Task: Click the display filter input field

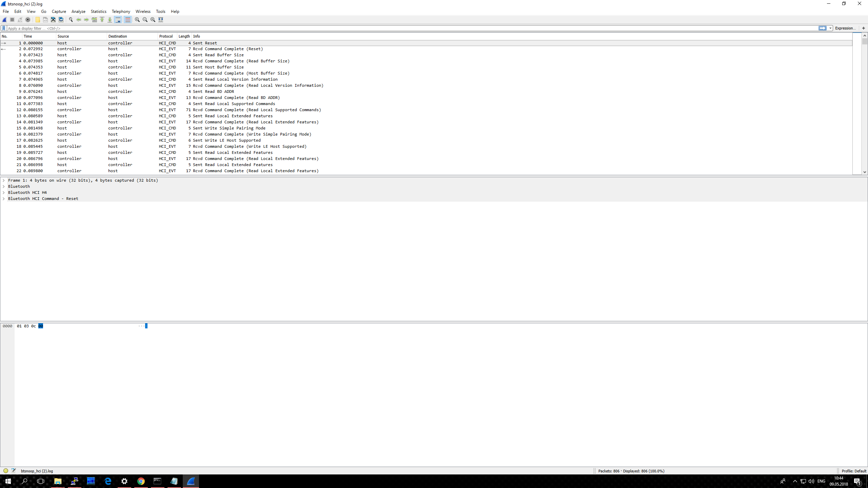Action: (407, 28)
